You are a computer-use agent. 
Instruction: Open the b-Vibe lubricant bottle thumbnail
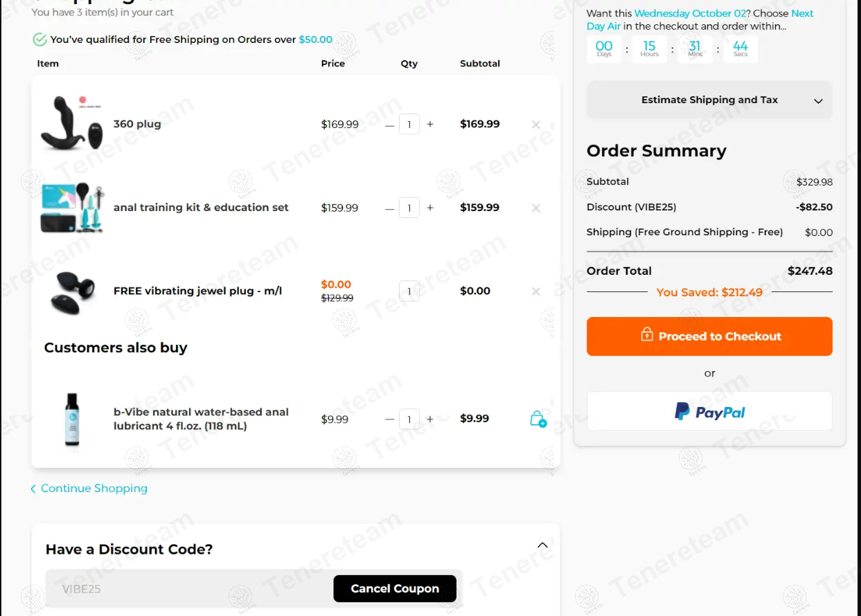[72, 419]
